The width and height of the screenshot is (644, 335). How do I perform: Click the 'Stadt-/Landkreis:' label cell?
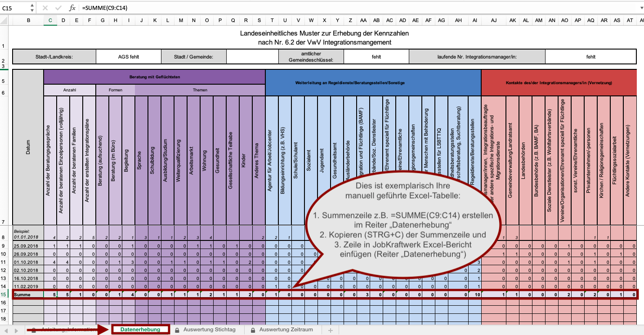[x=54, y=57]
